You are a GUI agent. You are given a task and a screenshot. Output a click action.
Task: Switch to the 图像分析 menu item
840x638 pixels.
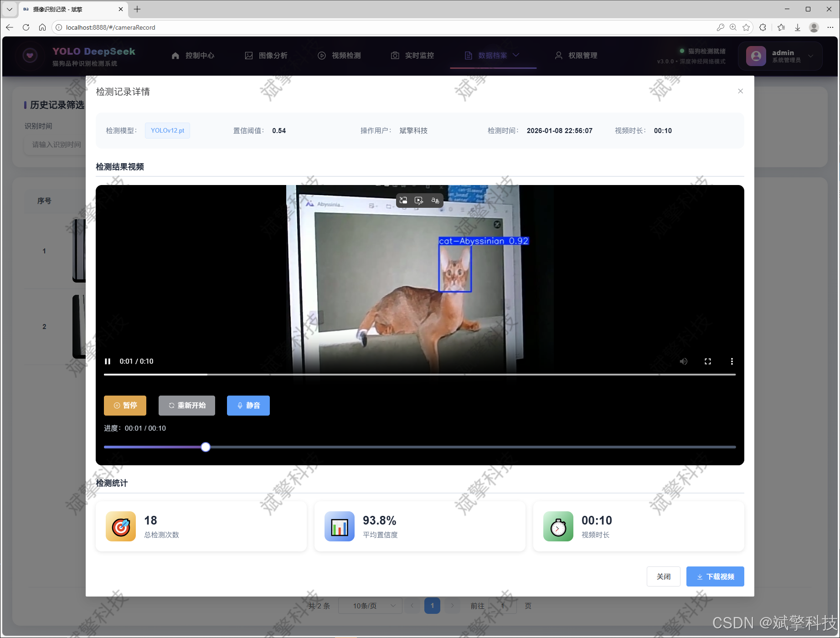tap(266, 55)
